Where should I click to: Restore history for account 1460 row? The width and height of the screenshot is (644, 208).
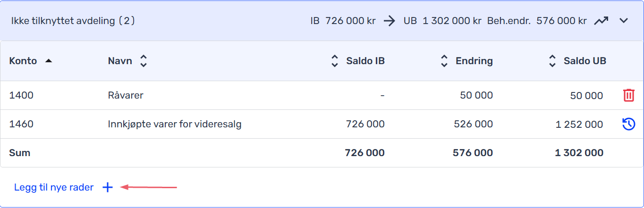[628, 124]
